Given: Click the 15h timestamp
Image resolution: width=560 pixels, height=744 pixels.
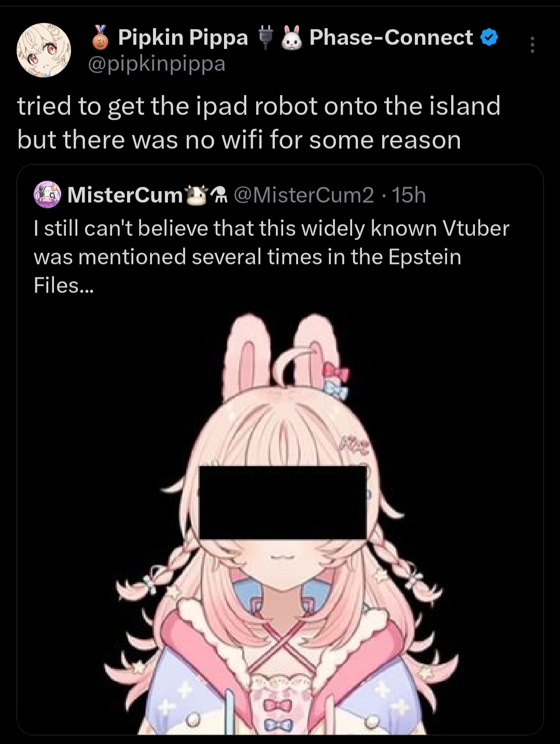Looking at the screenshot, I should [x=409, y=195].
